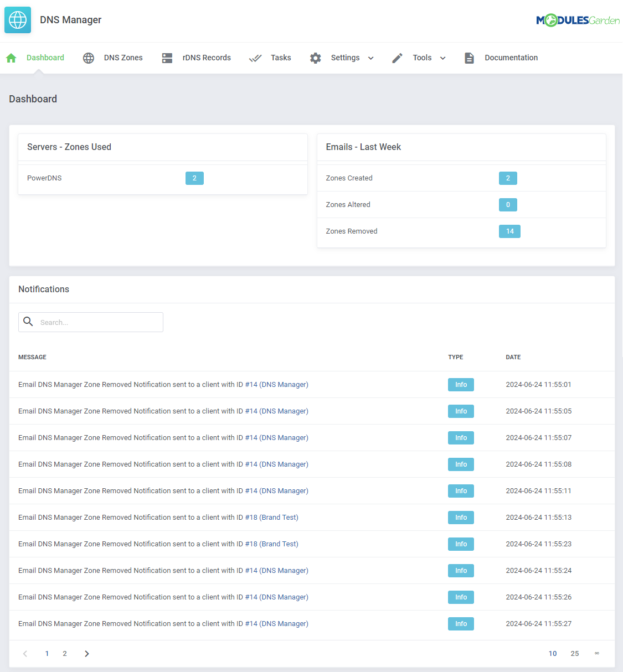Expand the Tools dropdown chevron

point(443,58)
